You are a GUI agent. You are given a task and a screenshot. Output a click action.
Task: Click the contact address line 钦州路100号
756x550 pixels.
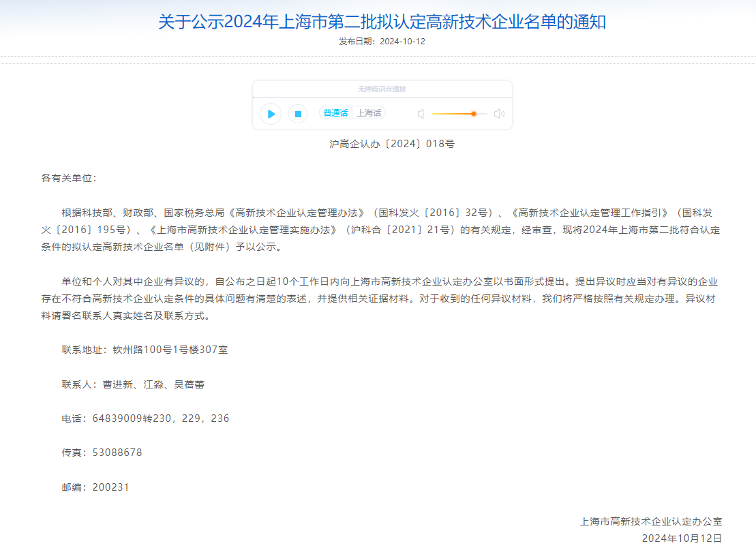145,350
